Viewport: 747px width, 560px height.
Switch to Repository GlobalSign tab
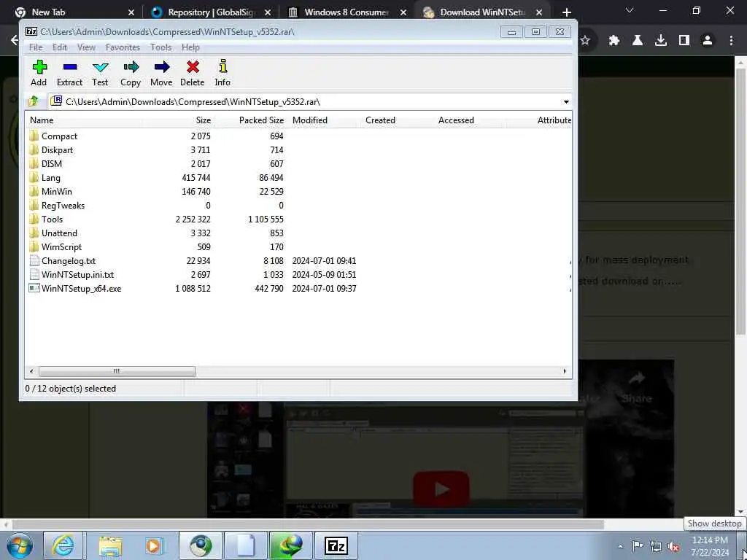[x=211, y=12]
